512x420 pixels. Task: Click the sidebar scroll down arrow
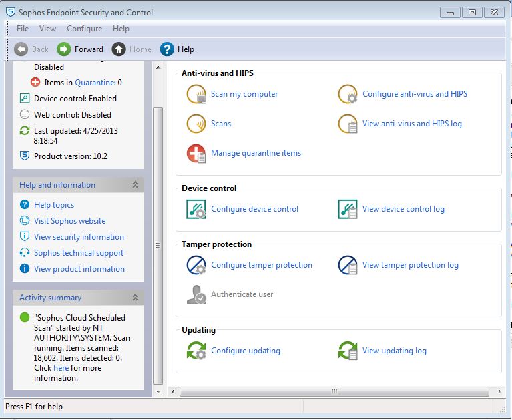pyautogui.click(x=158, y=391)
